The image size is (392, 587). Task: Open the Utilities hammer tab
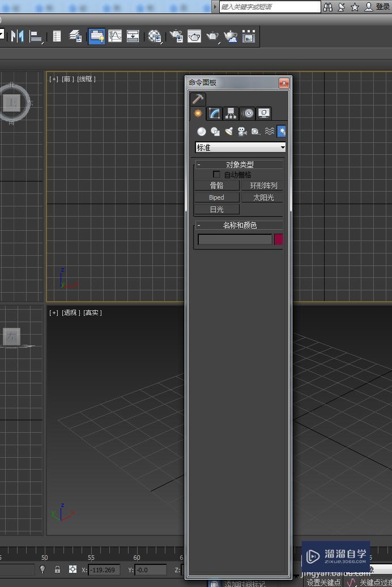point(198,99)
